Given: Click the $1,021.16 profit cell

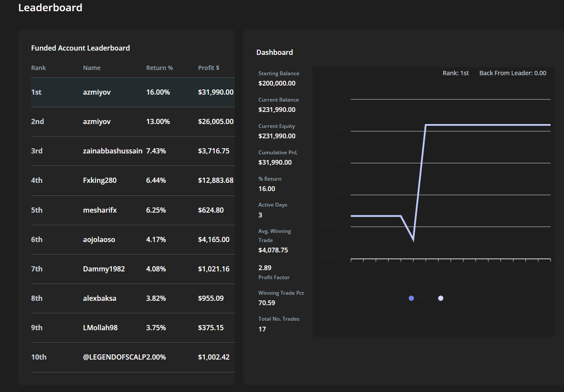Looking at the screenshot, I should 214,269.
